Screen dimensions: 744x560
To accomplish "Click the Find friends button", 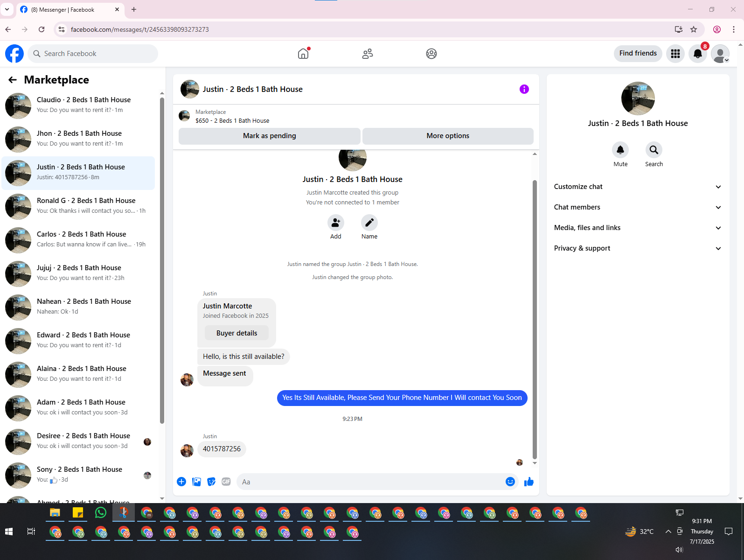I will pyautogui.click(x=638, y=53).
